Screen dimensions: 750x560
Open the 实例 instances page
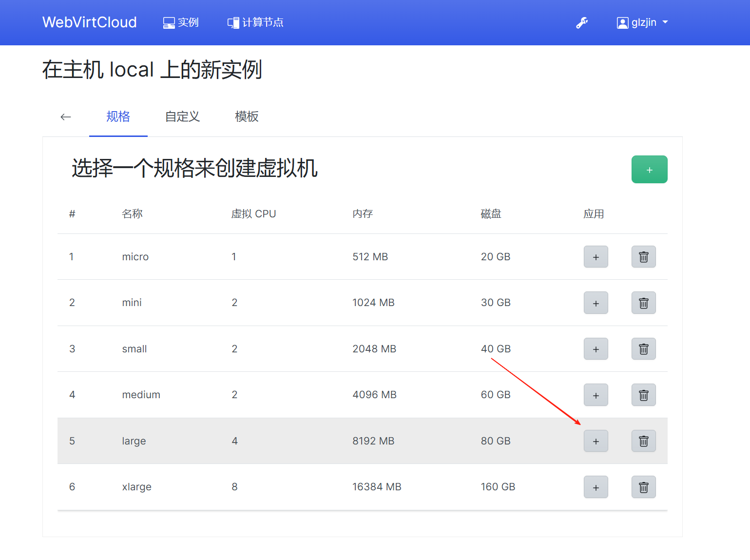pos(181,22)
